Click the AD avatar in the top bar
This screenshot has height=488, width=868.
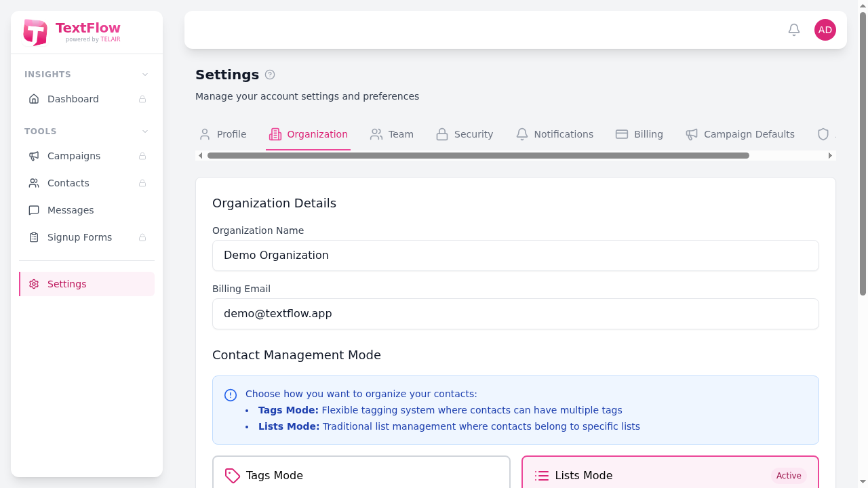pos(825,29)
